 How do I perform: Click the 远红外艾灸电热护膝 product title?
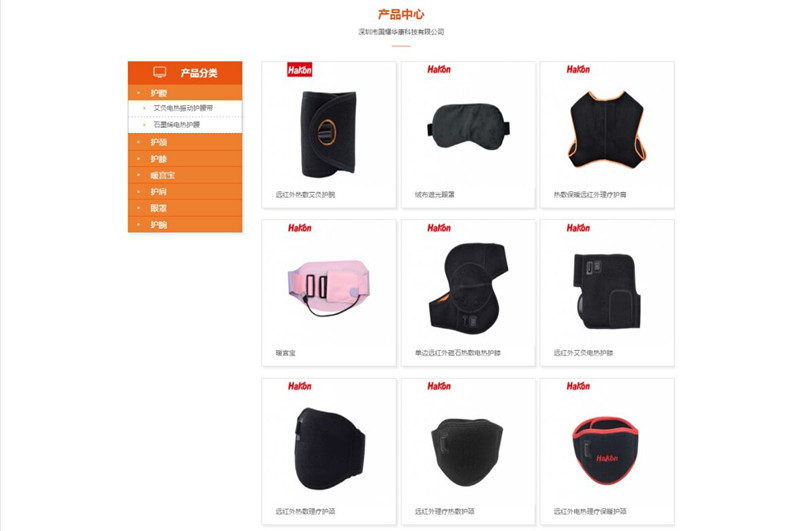pyautogui.click(x=584, y=352)
